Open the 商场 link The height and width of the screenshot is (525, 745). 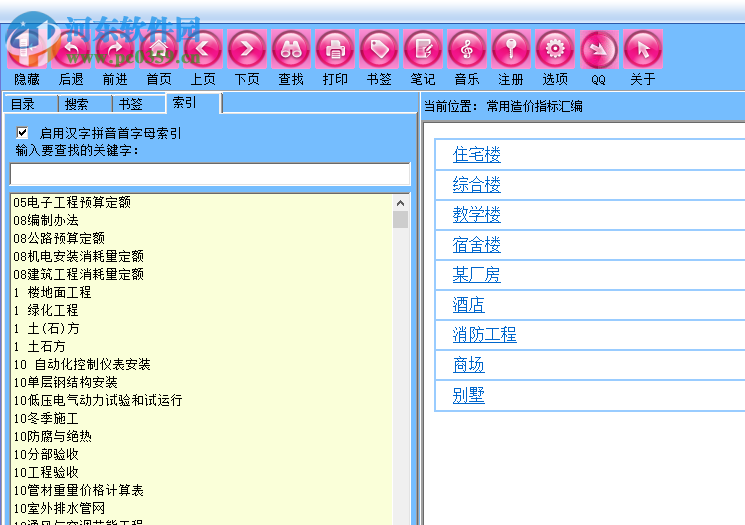[x=468, y=365]
